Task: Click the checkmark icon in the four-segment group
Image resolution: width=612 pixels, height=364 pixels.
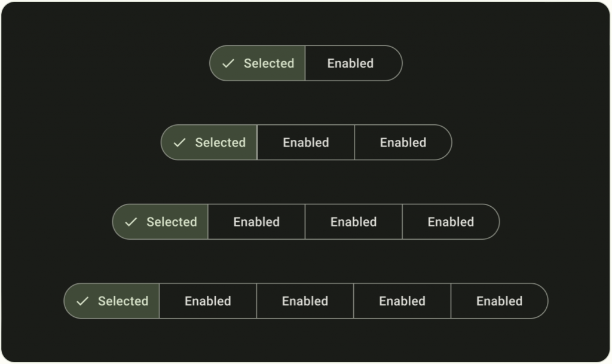Action: click(131, 222)
